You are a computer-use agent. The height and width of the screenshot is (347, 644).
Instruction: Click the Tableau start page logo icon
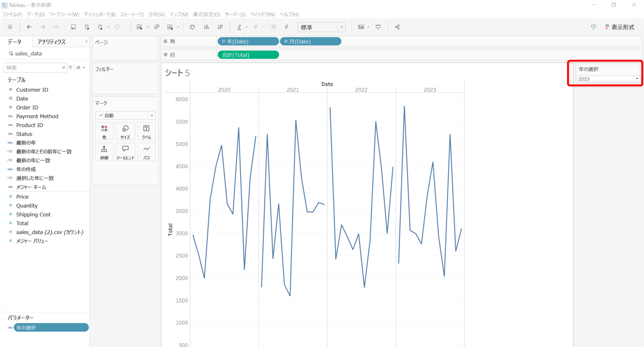pyautogui.click(x=10, y=27)
